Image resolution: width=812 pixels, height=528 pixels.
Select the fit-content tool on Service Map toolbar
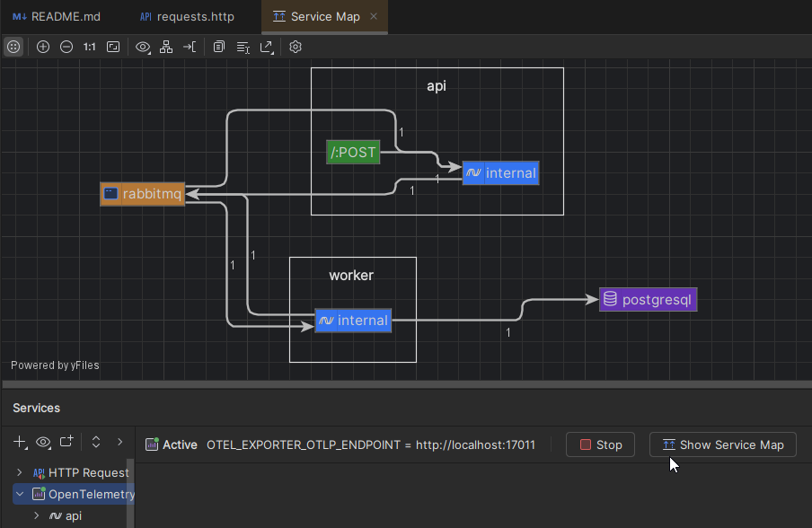[x=13, y=47]
